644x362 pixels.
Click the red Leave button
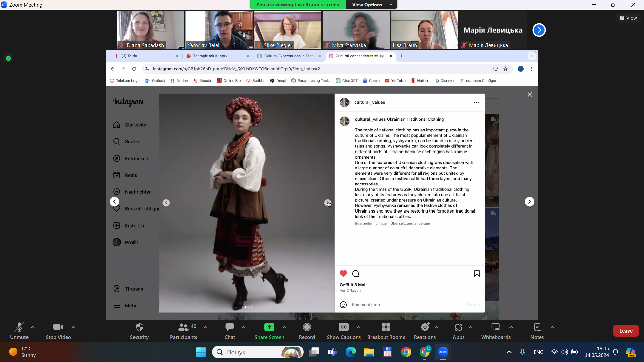(x=626, y=331)
